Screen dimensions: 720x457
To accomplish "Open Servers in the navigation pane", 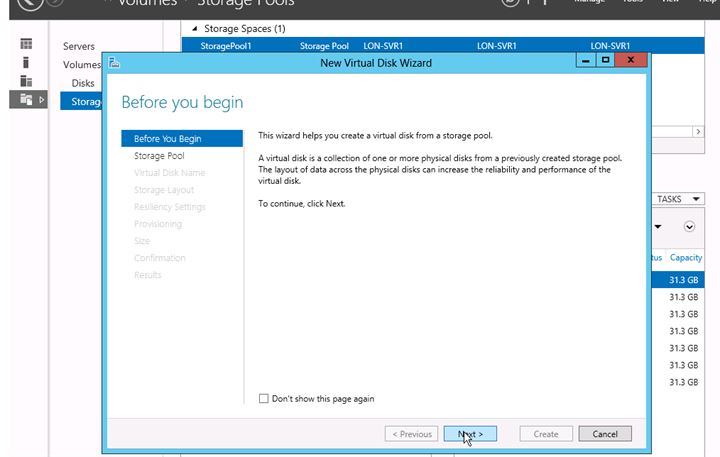I will pos(79,47).
